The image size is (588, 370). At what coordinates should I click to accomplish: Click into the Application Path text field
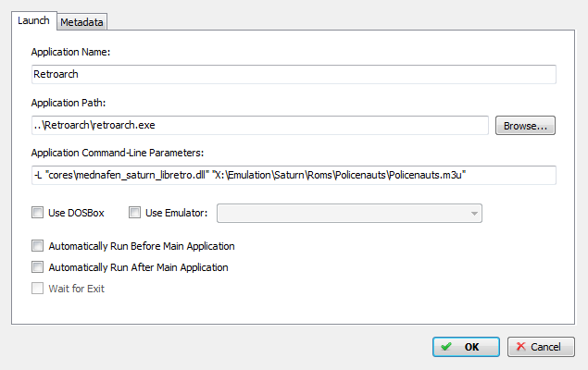260,125
